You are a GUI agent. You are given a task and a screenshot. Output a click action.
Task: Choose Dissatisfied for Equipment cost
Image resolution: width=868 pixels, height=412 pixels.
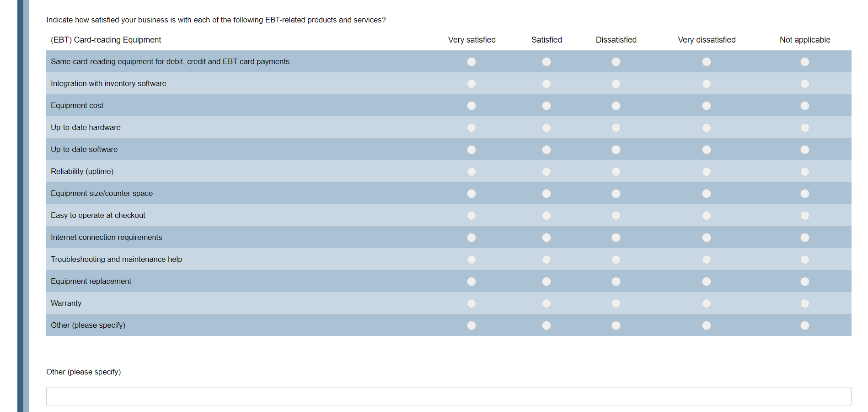[x=616, y=106]
